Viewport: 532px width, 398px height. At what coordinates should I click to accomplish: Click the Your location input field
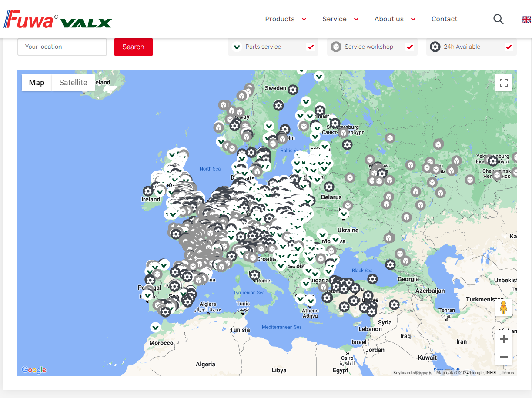62,47
